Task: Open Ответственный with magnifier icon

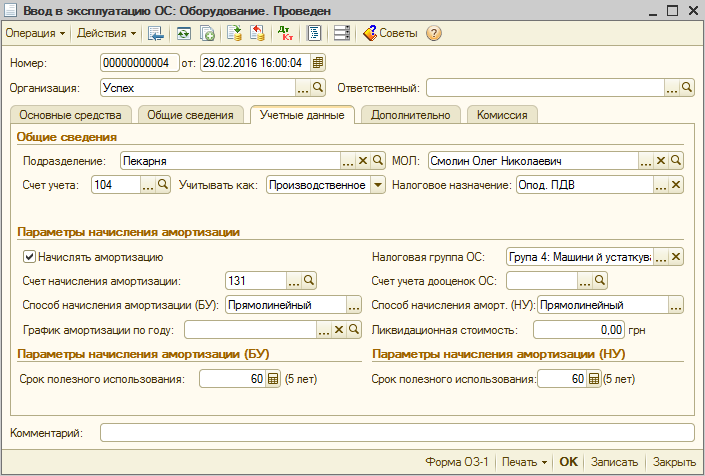Action: tap(687, 88)
